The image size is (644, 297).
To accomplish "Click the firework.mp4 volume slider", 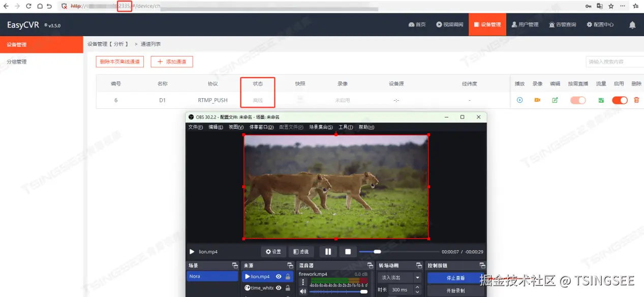I will (x=339, y=291).
